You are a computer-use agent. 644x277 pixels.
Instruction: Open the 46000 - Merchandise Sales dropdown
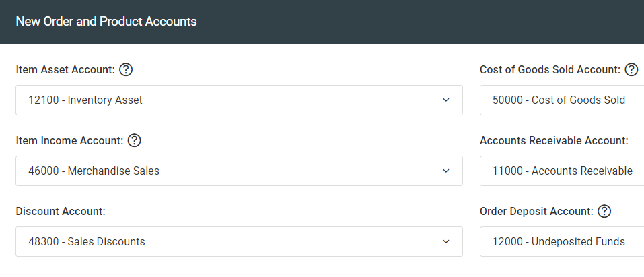tap(239, 171)
